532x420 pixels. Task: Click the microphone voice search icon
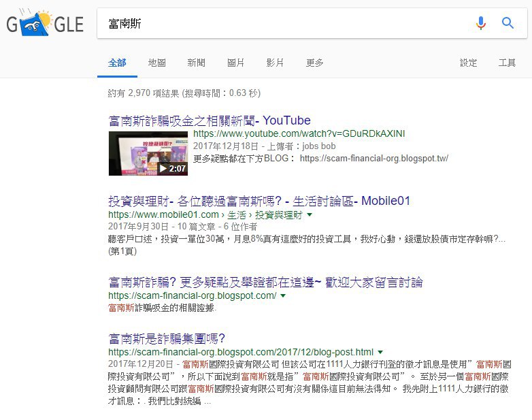point(481,23)
